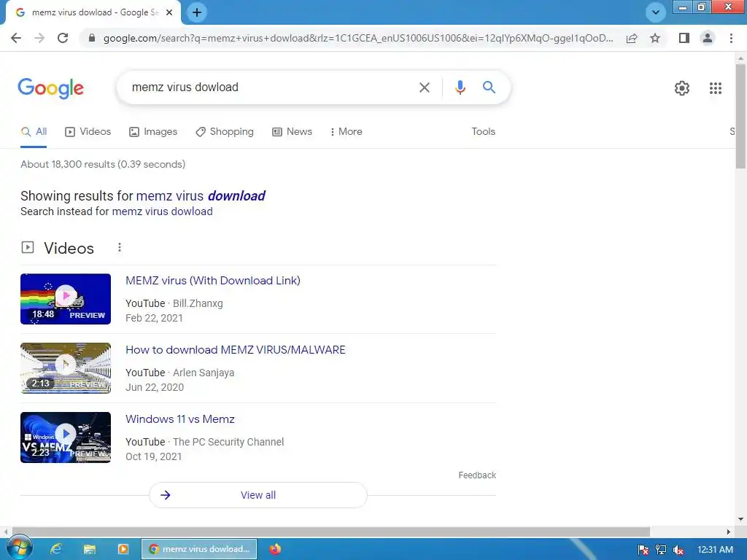Screen dimensions: 747x560
Task: Open the Action Center flag tray icon
Action: (x=643, y=550)
